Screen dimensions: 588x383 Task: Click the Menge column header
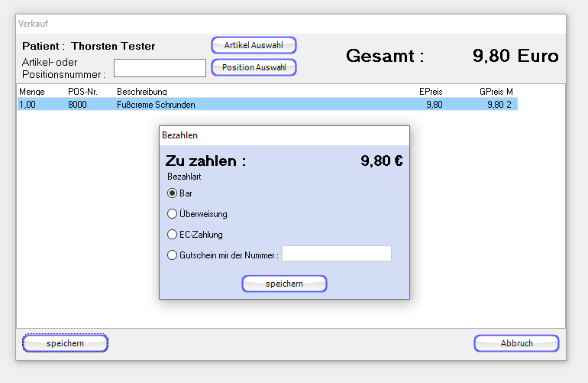tap(32, 92)
